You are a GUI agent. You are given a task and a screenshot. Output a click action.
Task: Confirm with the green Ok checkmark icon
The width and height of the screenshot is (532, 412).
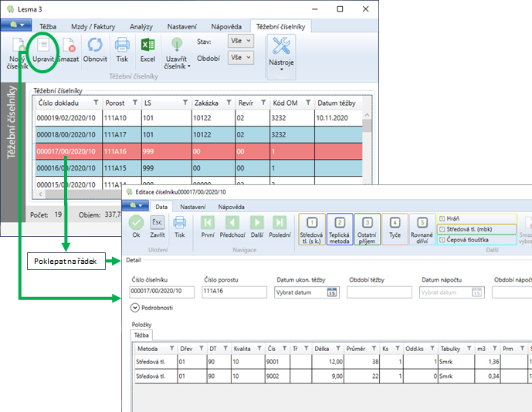[136, 224]
